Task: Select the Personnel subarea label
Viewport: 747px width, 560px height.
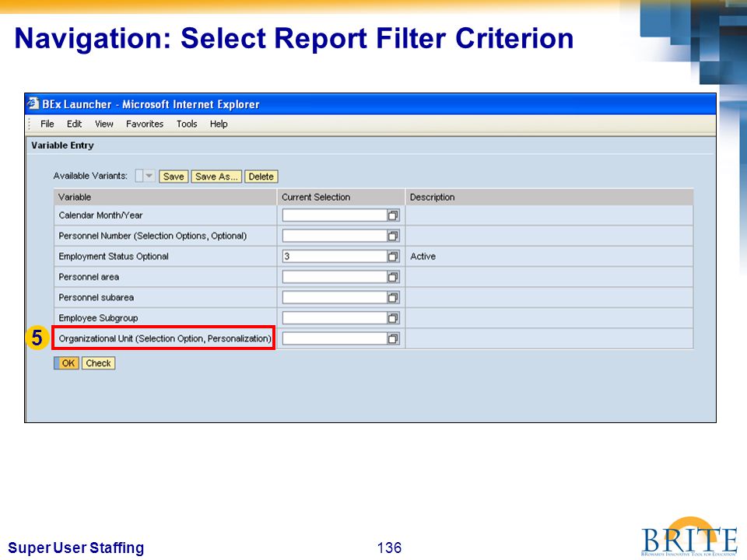Action: (x=96, y=297)
